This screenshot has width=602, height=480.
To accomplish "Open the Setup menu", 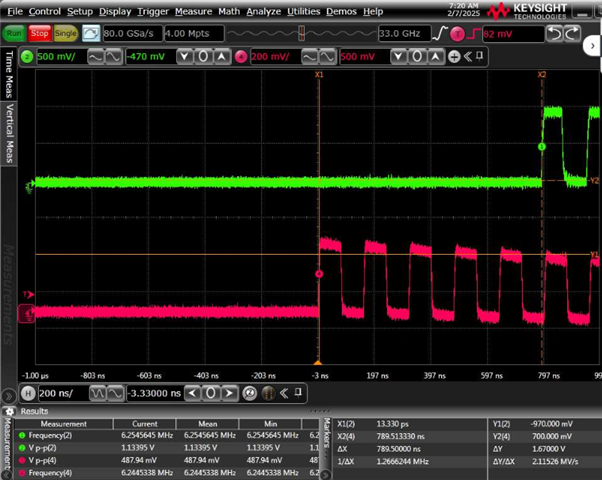I will pos(80,12).
